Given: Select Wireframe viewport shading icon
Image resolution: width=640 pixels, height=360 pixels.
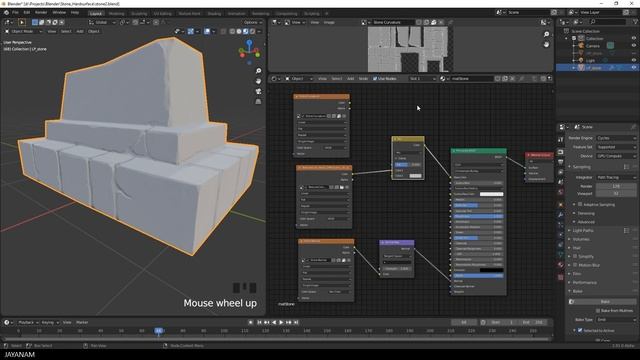Looking at the screenshot, I should click(x=232, y=31).
